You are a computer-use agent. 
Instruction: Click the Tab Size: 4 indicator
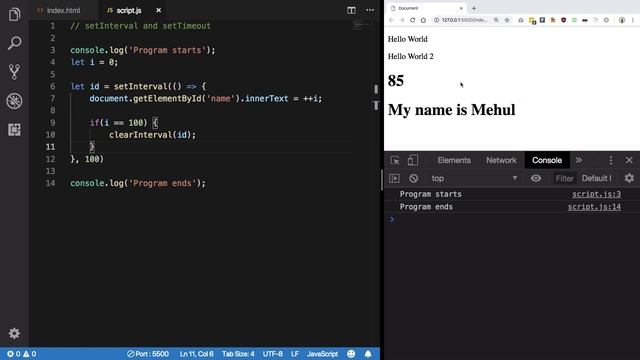click(x=238, y=354)
